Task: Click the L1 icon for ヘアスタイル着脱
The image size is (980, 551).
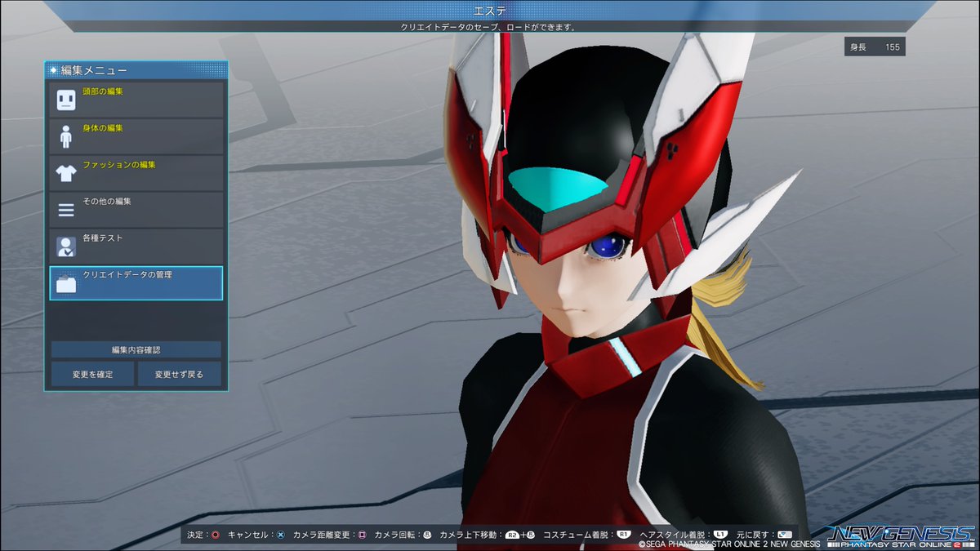Action: 720,534
